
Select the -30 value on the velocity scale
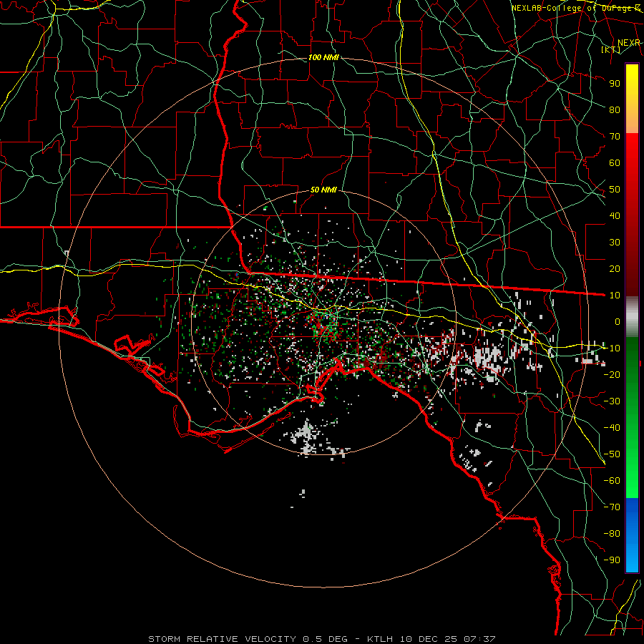tap(612, 401)
